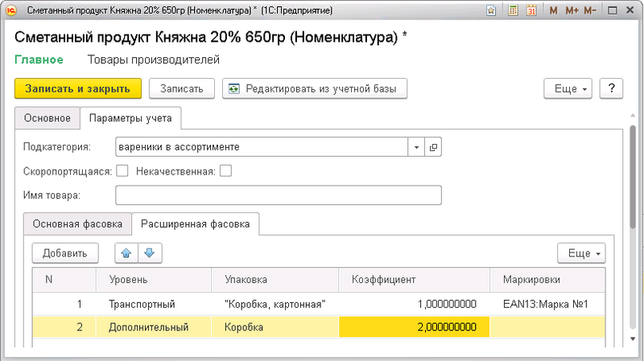Toggle the Некачественная checkbox
The width and height of the screenshot is (644, 361).
[x=225, y=170]
